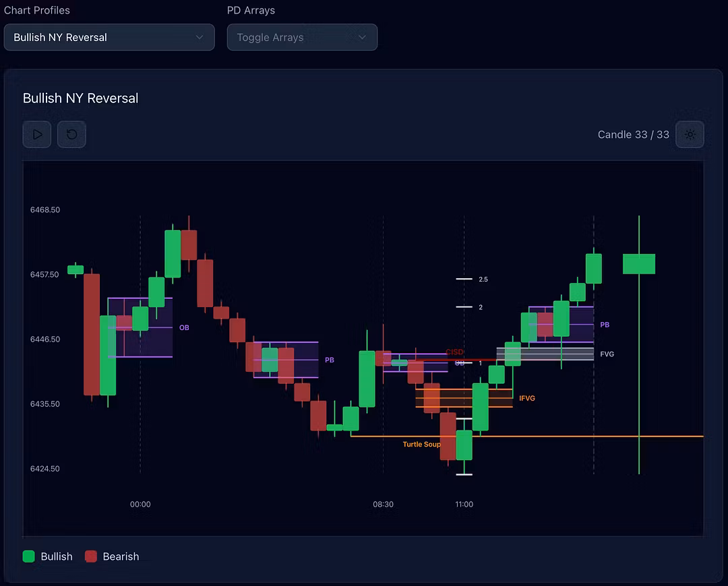Screen dimensions: 728x586
Task: Expand the Toggle Arrays dropdown
Action: (302, 37)
